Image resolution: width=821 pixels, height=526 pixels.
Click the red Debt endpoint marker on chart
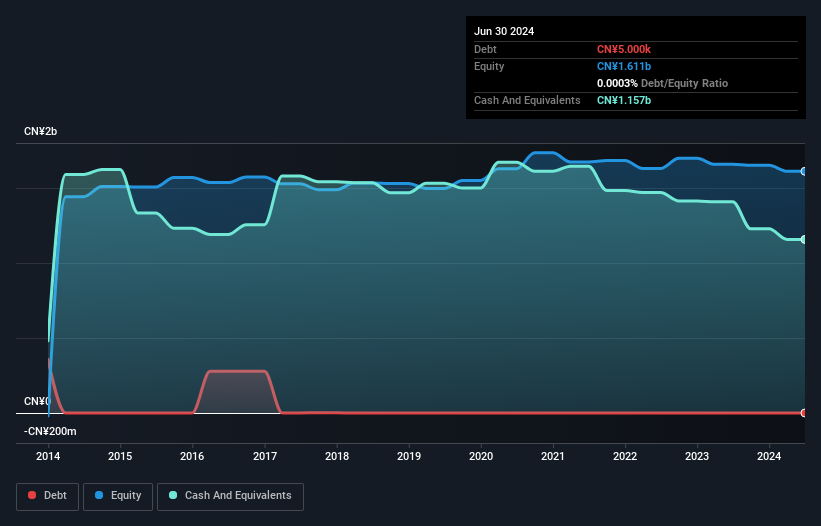[804, 413]
